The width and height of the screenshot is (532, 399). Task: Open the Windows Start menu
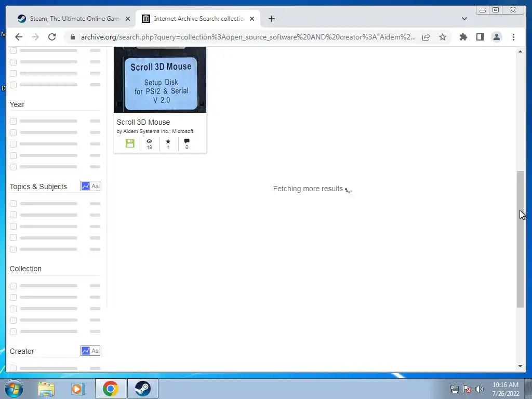click(14, 389)
